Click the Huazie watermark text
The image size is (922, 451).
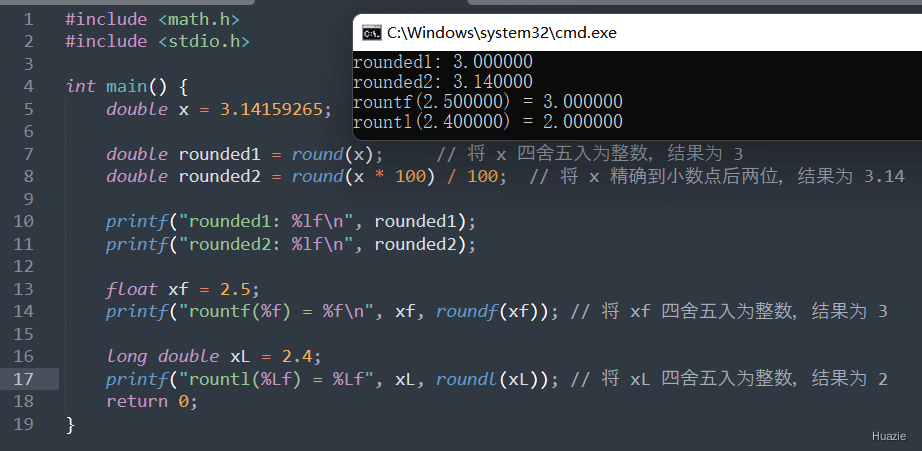pos(888,436)
